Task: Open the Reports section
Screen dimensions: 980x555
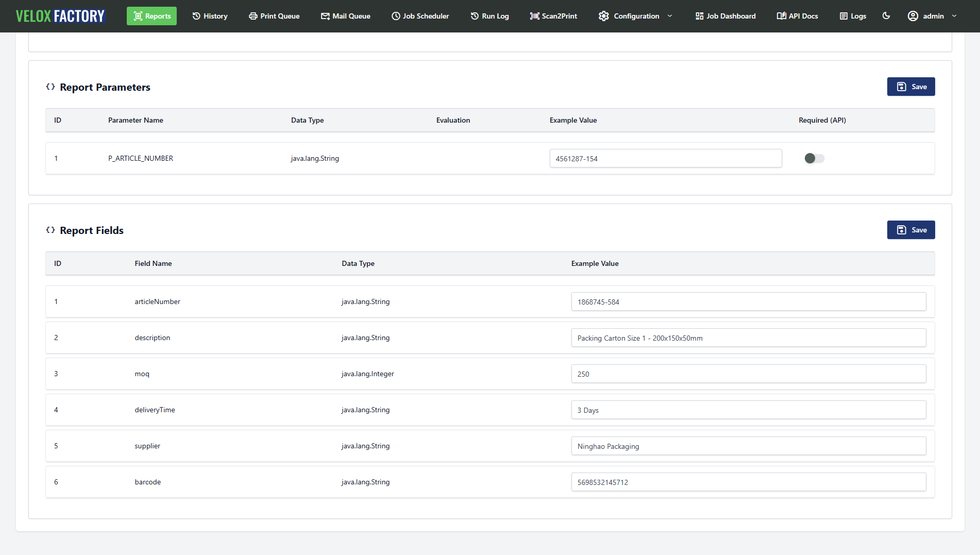Action: [x=151, y=16]
